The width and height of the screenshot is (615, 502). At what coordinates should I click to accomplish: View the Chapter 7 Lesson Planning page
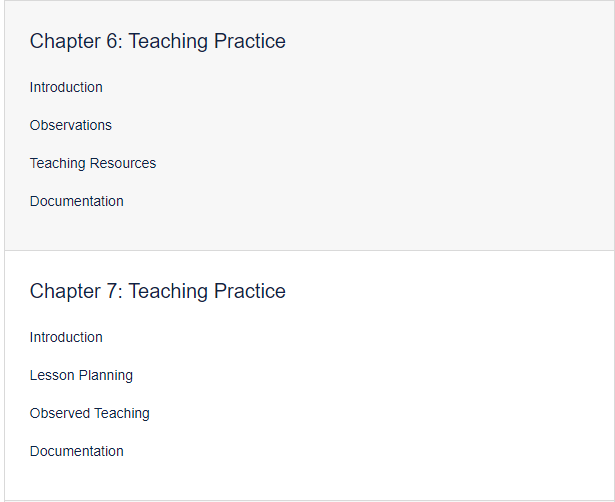coord(81,375)
